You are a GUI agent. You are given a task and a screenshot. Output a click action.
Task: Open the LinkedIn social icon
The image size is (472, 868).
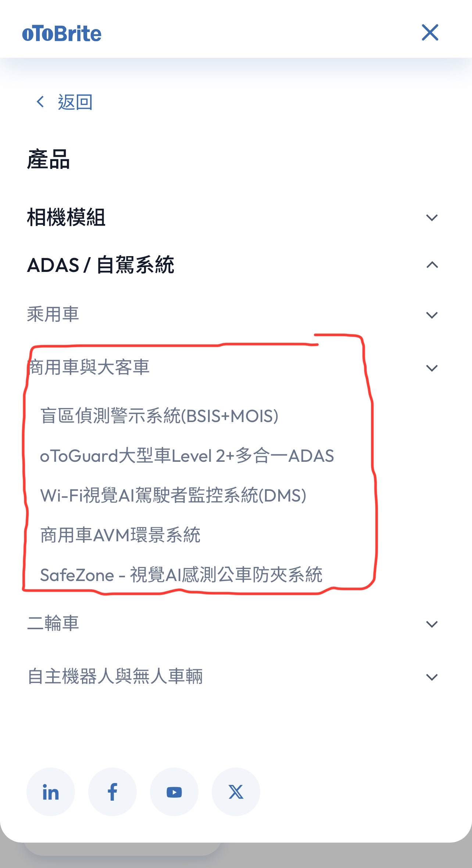51,792
